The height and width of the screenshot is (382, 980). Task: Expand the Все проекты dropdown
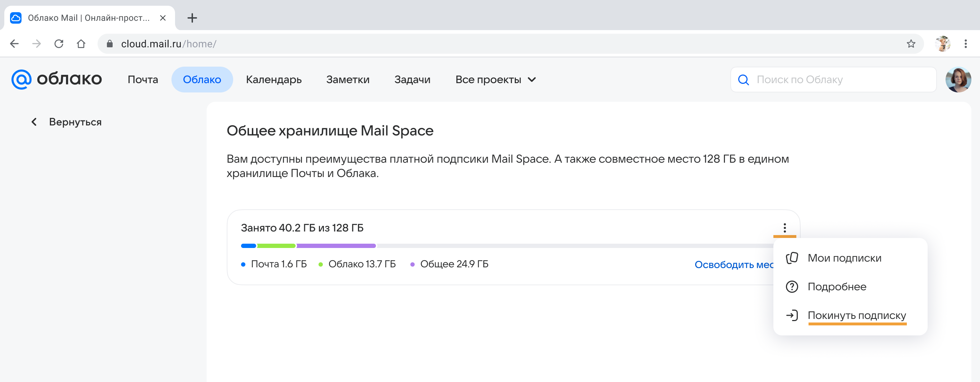tap(495, 80)
